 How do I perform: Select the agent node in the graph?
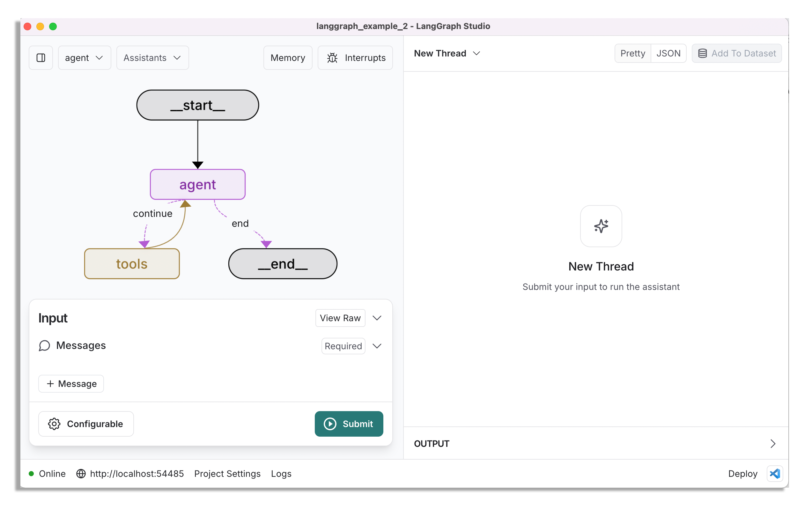tap(197, 184)
